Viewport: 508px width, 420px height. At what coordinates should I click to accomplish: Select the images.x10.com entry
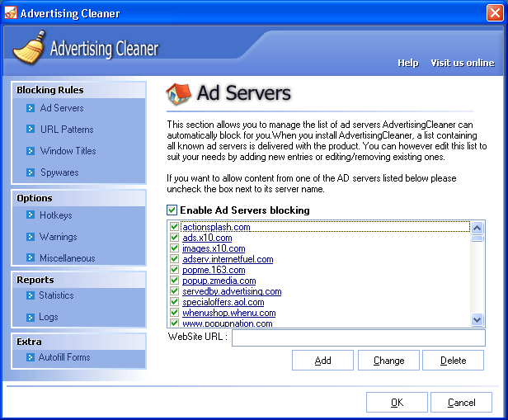coord(214,248)
